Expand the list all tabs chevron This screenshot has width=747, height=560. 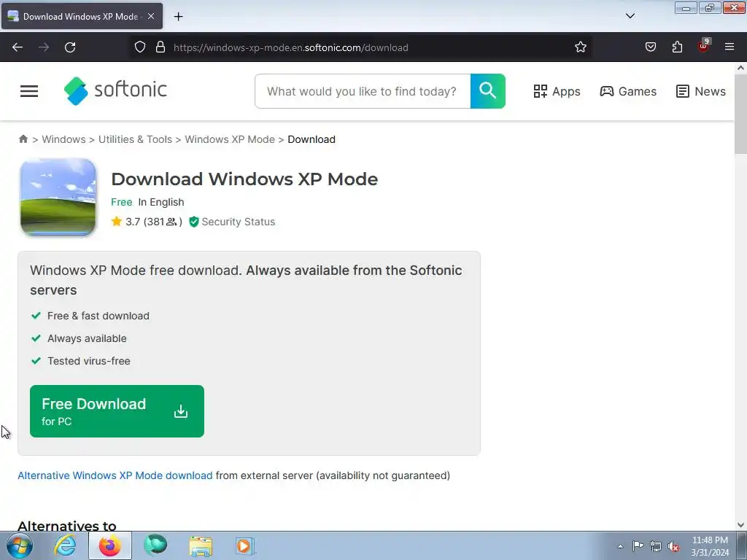click(630, 16)
